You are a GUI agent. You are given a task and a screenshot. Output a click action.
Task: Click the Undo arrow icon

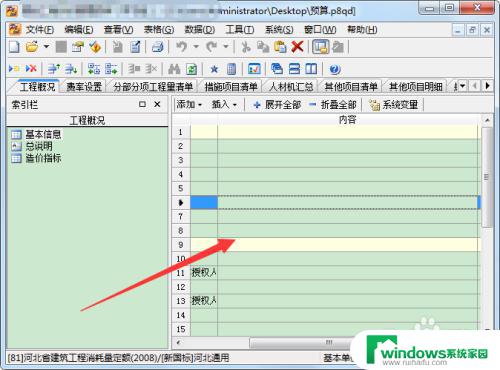[182, 47]
